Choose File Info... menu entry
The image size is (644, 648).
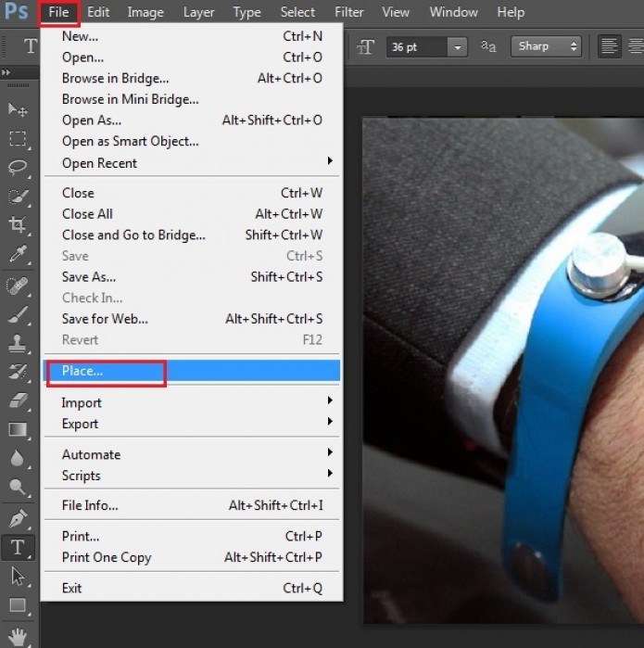tap(192, 505)
